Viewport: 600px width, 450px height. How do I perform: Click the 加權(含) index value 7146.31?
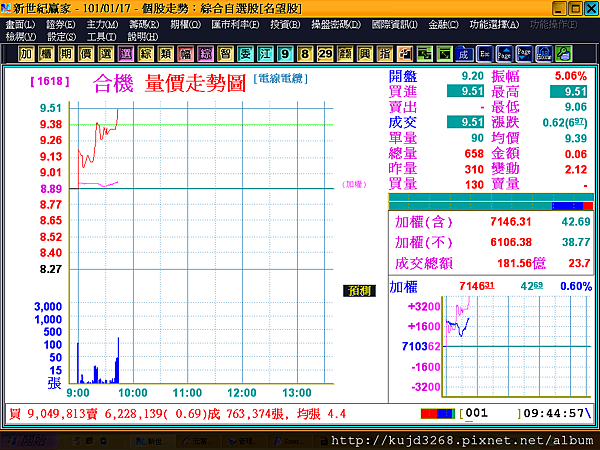point(511,222)
